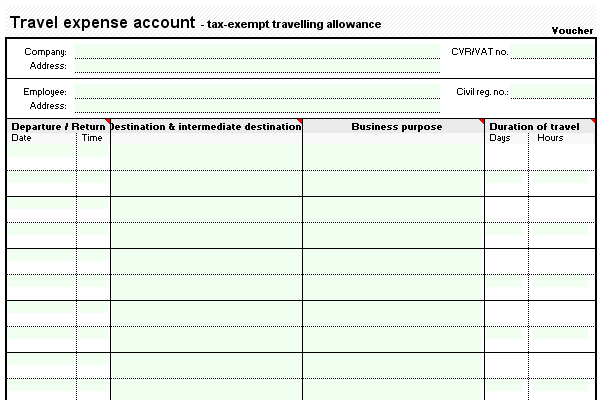
Task: Click the employee Address field below Employee
Action: click(257, 105)
